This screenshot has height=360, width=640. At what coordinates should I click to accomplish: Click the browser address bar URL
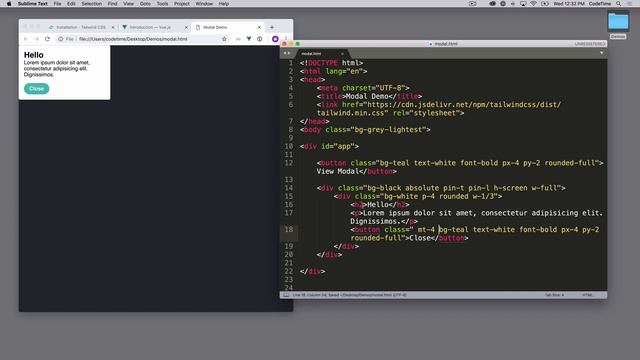pos(133,39)
